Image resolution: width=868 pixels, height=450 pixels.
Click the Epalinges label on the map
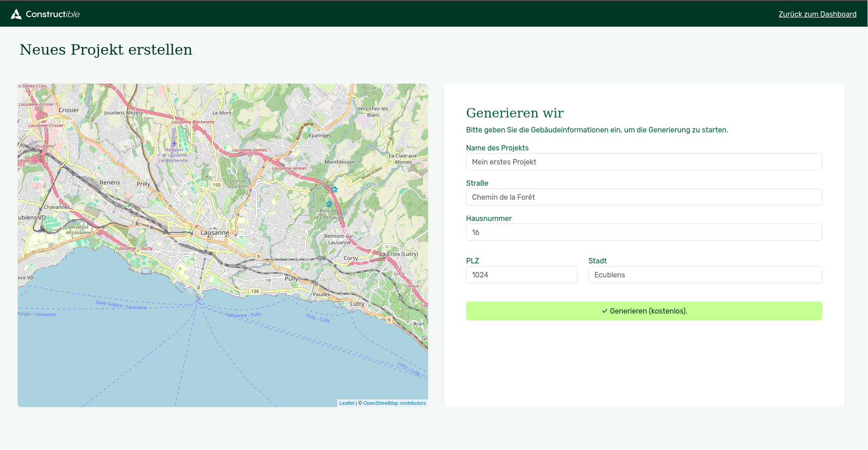click(x=320, y=136)
